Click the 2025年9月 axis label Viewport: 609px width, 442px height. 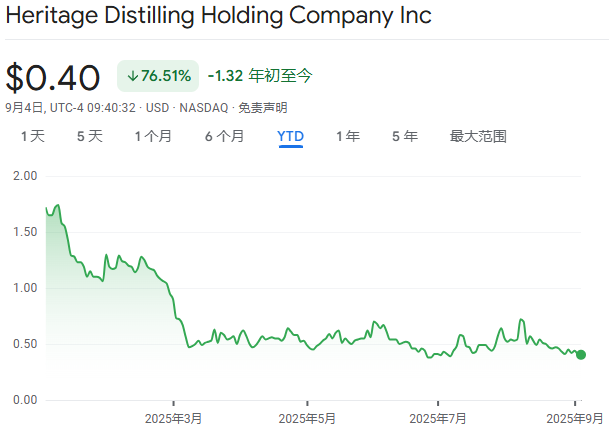coord(574,418)
